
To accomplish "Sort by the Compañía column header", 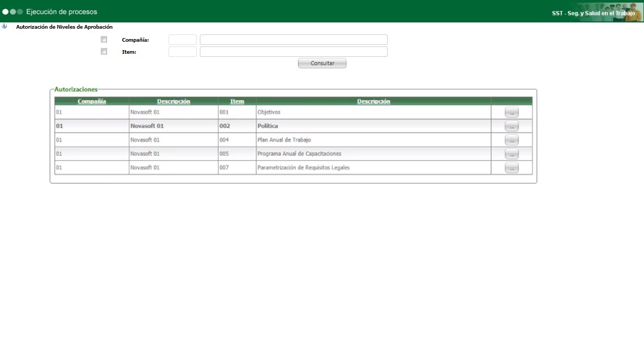I will pos(92,101).
